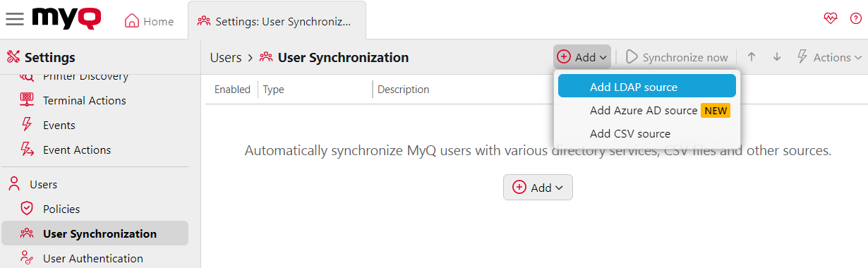Open the help question mark icon
868x268 pixels.
pyautogui.click(x=856, y=19)
